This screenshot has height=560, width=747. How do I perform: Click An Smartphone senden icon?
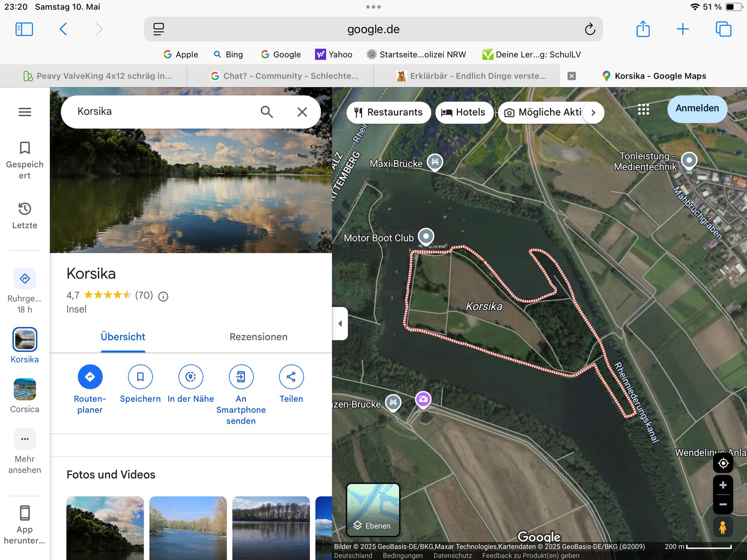[x=241, y=376]
